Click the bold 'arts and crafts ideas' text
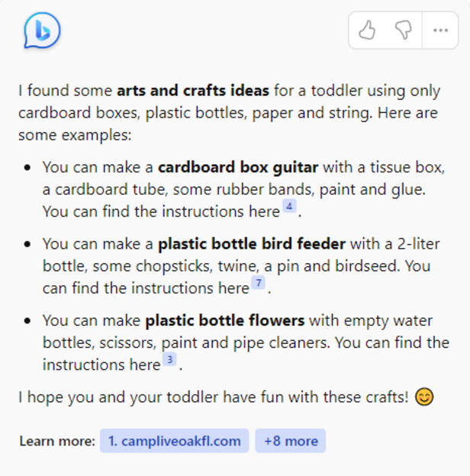The height and width of the screenshot is (476, 470). point(192,92)
